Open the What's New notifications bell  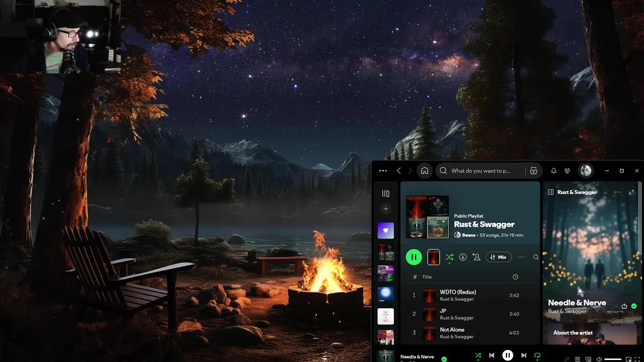pos(553,171)
